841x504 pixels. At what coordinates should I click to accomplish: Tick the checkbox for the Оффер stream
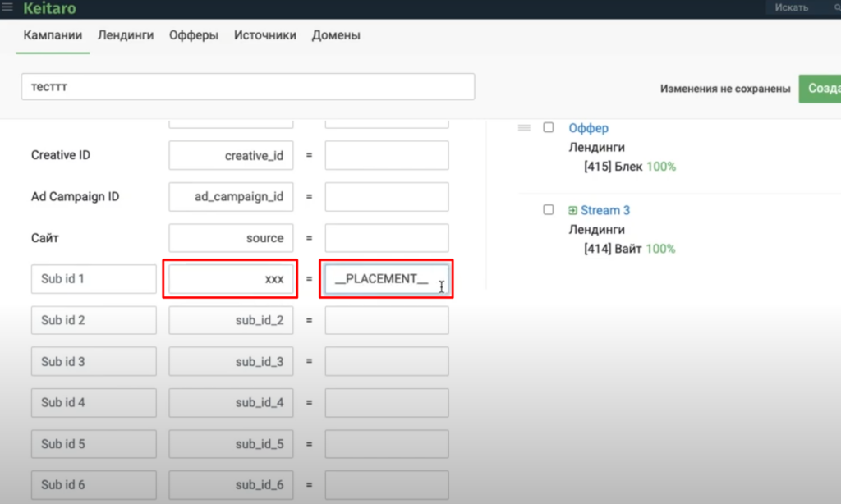(549, 128)
